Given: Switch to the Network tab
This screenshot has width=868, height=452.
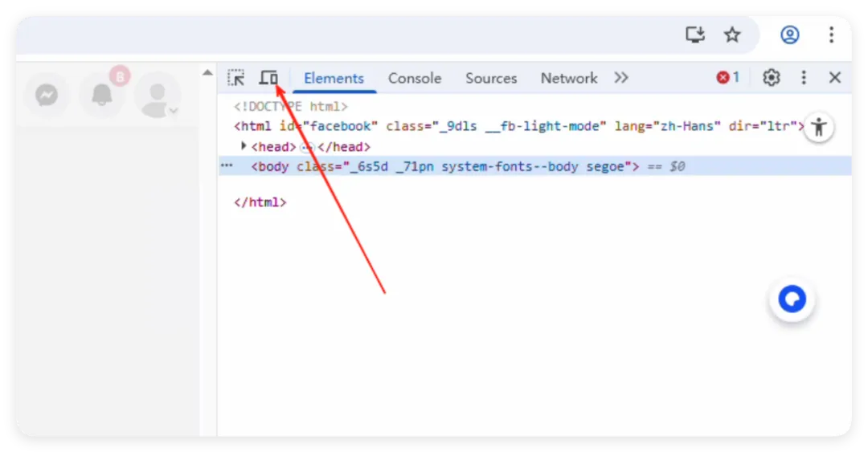Looking at the screenshot, I should 569,78.
